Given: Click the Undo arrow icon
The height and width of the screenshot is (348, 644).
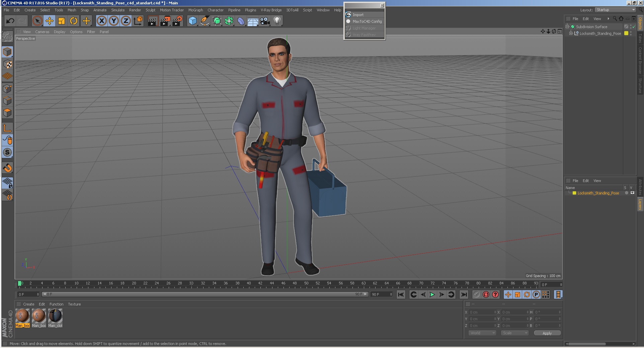Looking at the screenshot, I should pyautogui.click(x=10, y=21).
